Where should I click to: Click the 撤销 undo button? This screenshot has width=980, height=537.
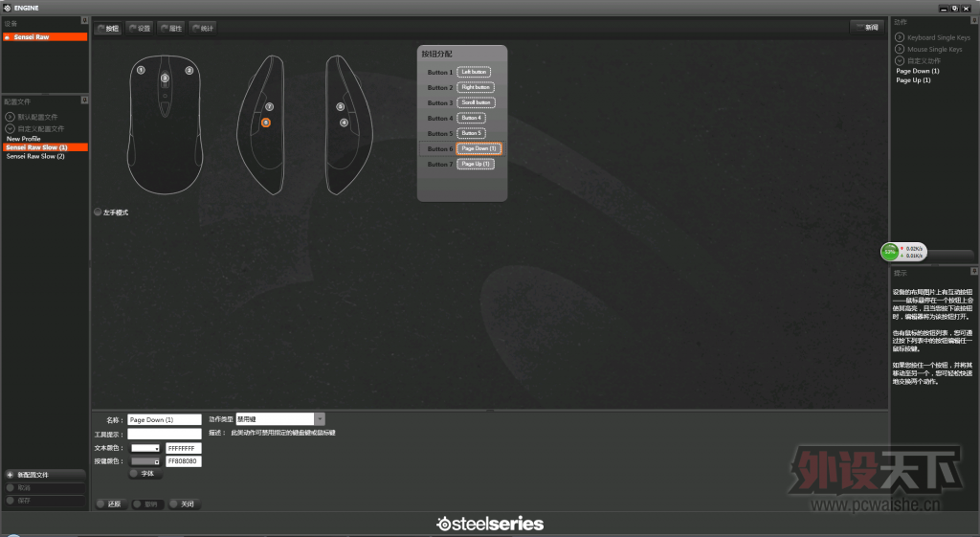point(146,503)
